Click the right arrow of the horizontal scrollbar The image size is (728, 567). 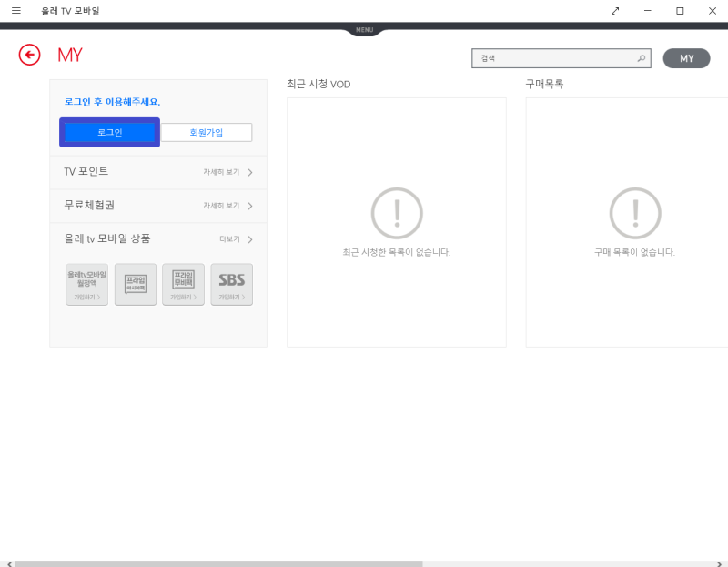pos(720,562)
